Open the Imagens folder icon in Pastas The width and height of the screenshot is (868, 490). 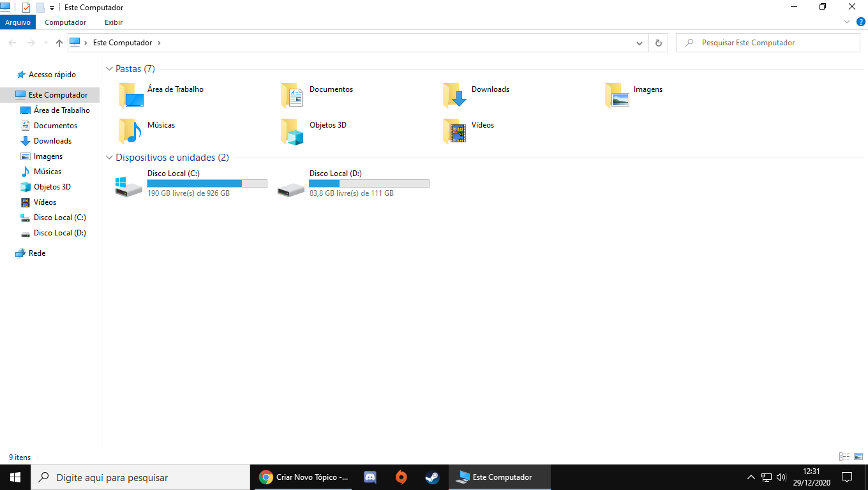617,95
